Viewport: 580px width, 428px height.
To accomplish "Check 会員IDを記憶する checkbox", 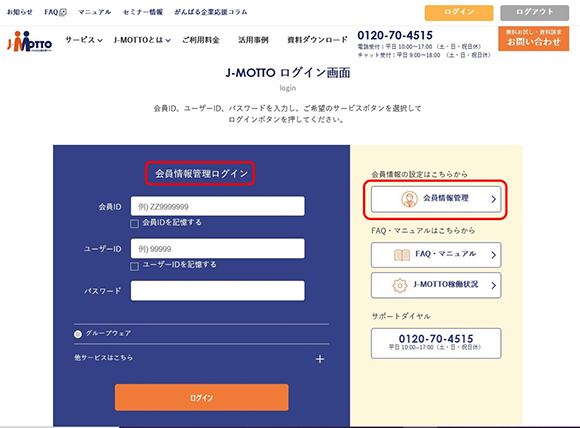I will 135,223.
